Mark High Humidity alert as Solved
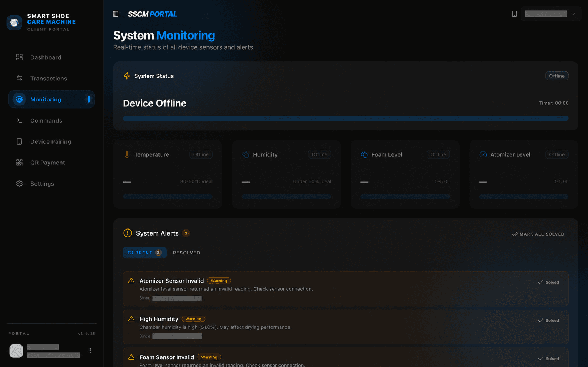This screenshot has height=367, width=588. 548,320
